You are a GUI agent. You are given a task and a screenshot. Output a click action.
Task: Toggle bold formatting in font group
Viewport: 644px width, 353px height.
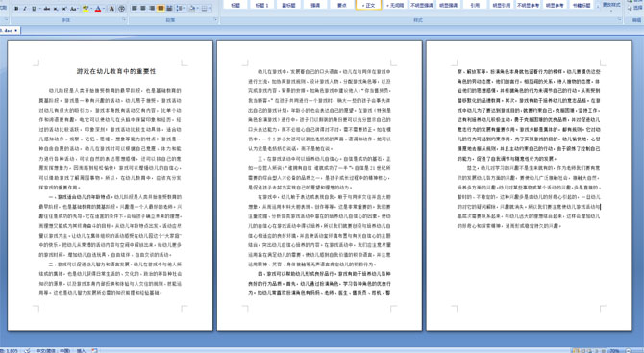click(16, 9)
